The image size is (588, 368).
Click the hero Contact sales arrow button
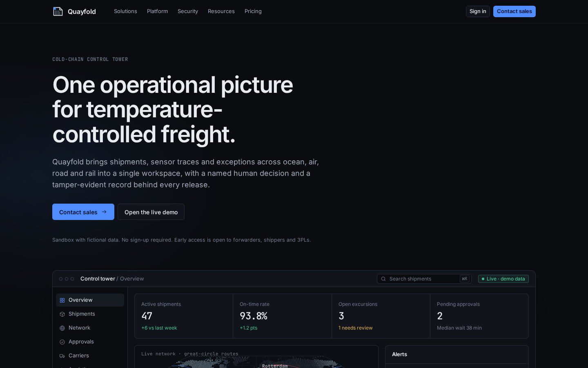[x=83, y=212]
